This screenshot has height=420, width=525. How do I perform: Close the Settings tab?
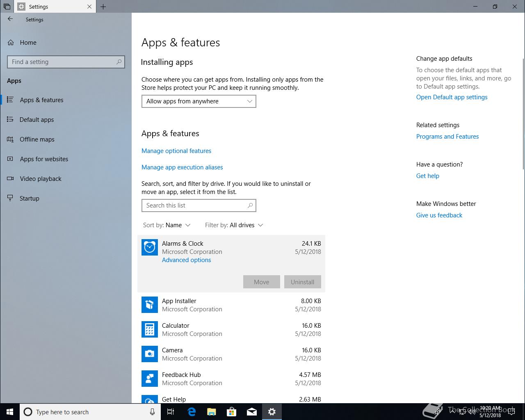click(x=89, y=7)
